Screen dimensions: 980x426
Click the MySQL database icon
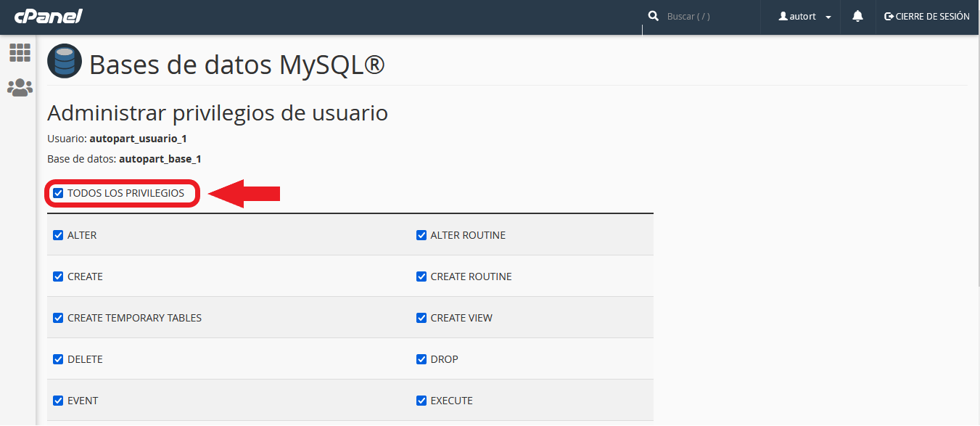(x=65, y=62)
